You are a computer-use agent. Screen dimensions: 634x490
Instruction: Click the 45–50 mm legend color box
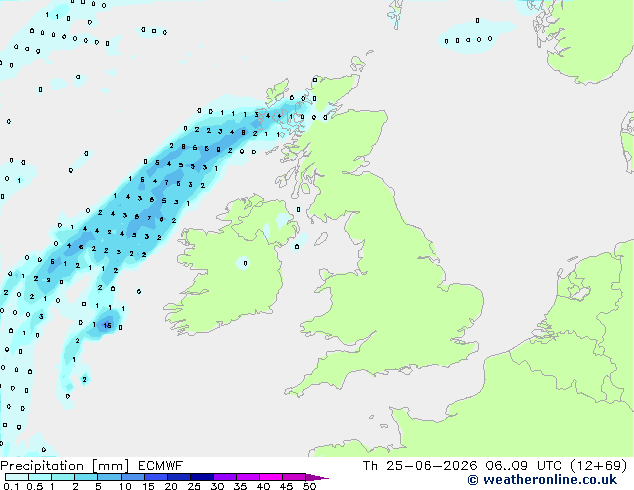(294, 477)
